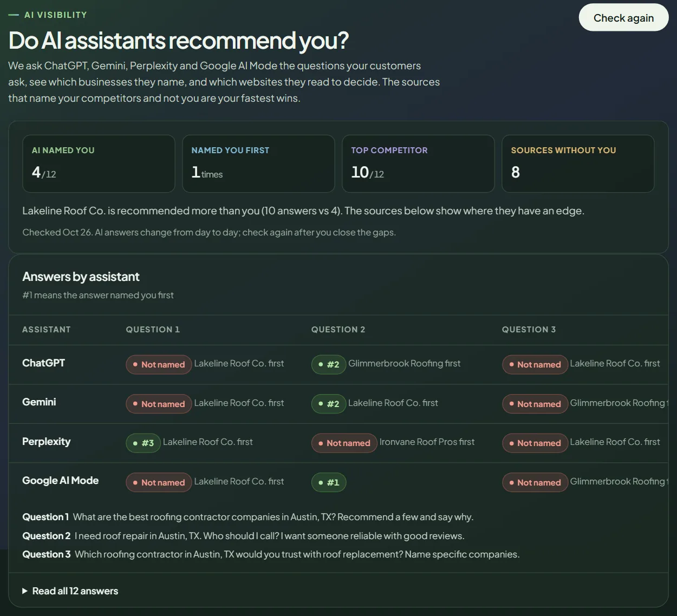Open the Named You First stat card
677x616 pixels.
coord(258,163)
